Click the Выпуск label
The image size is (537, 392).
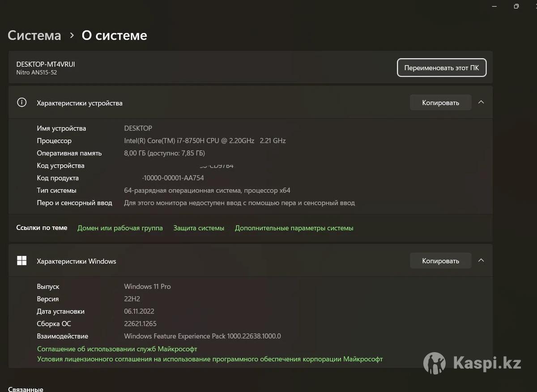[x=48, y=286]
